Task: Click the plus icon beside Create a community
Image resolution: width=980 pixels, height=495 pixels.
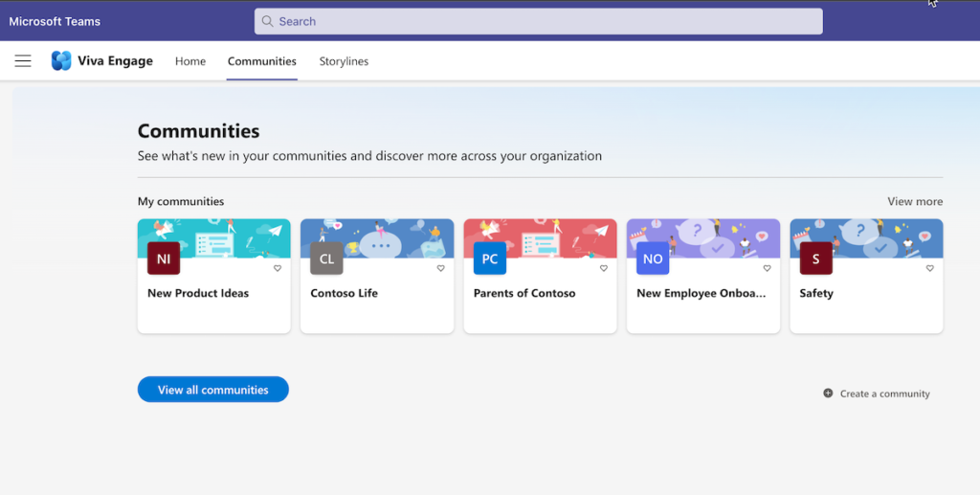Action: 828,394
